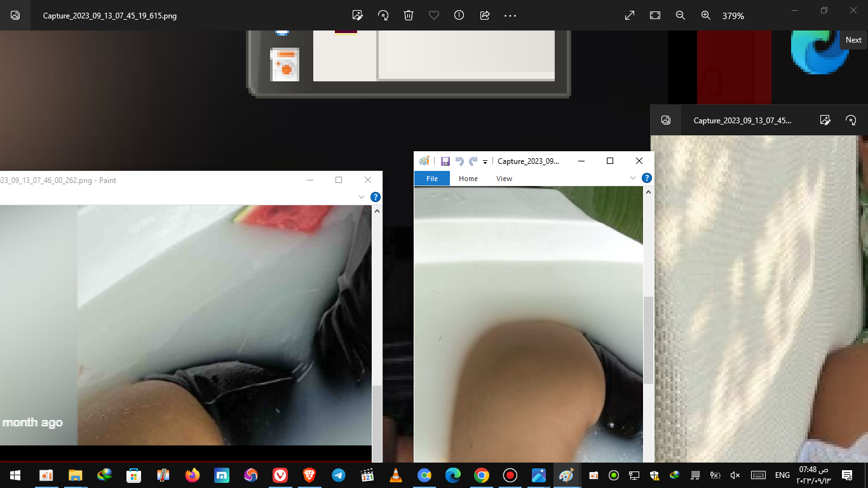
Task: Open the notification center icon in taskbar
Action: (847, 475)
